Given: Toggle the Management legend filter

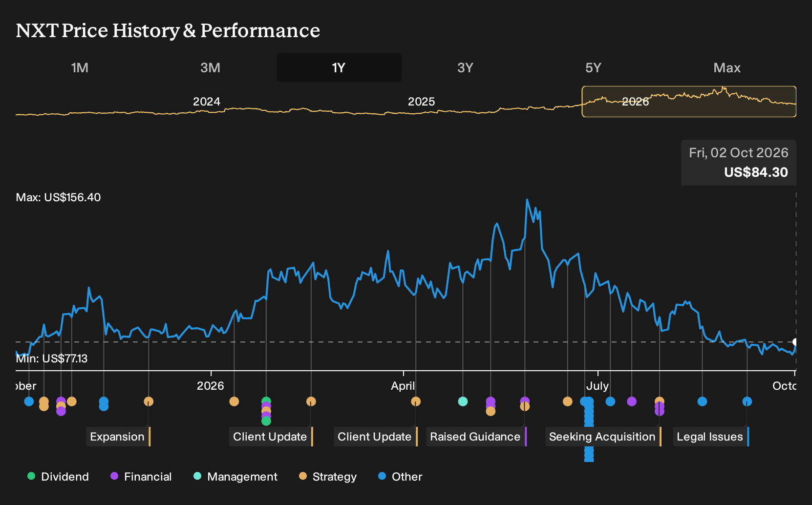Looking at the screenshot, I should (235, 477).
